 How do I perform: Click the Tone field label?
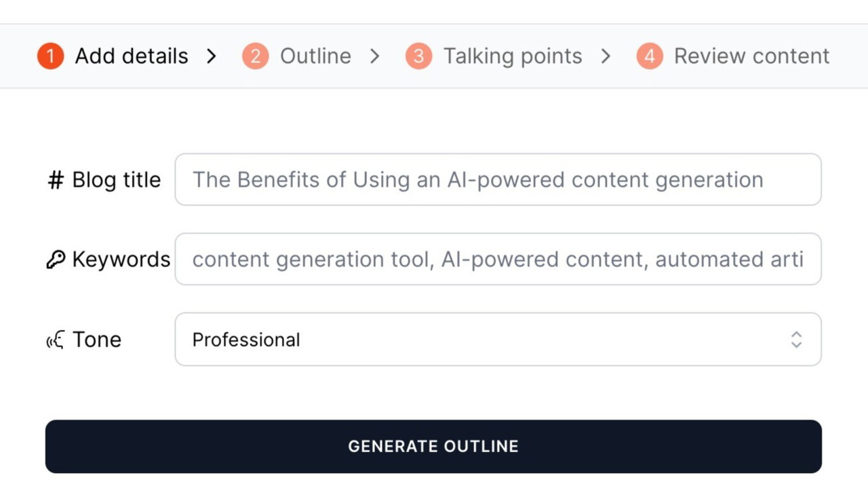[97, 340]
